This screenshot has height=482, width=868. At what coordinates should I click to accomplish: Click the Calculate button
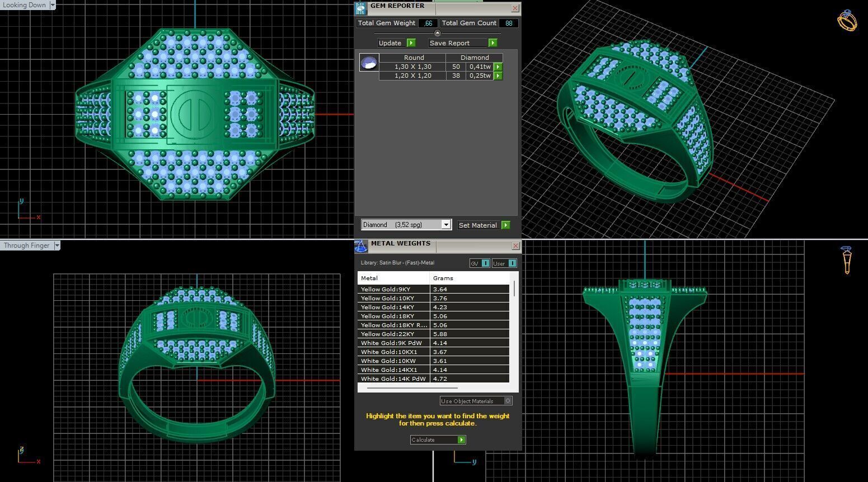(x=438, y=440)
